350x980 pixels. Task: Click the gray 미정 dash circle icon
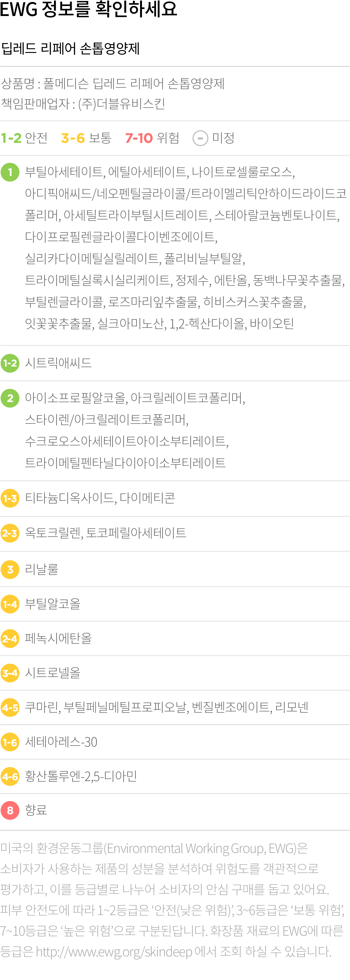(200, 138)
